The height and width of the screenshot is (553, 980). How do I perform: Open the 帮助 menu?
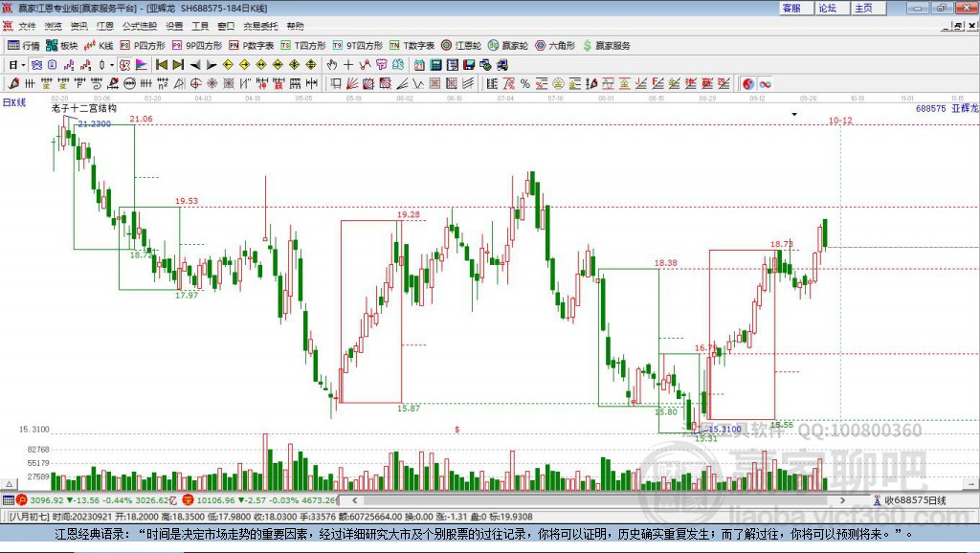295,26
